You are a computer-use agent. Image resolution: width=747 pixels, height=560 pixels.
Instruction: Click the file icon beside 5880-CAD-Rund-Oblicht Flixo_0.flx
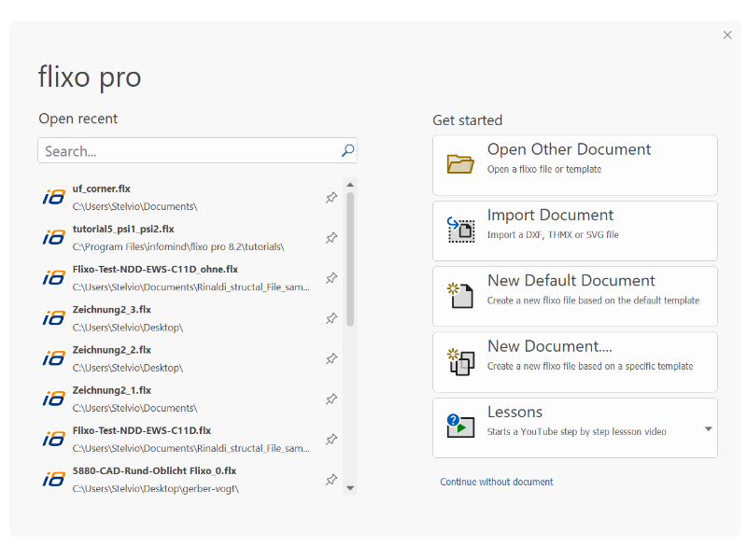click(x=54, y=479)
